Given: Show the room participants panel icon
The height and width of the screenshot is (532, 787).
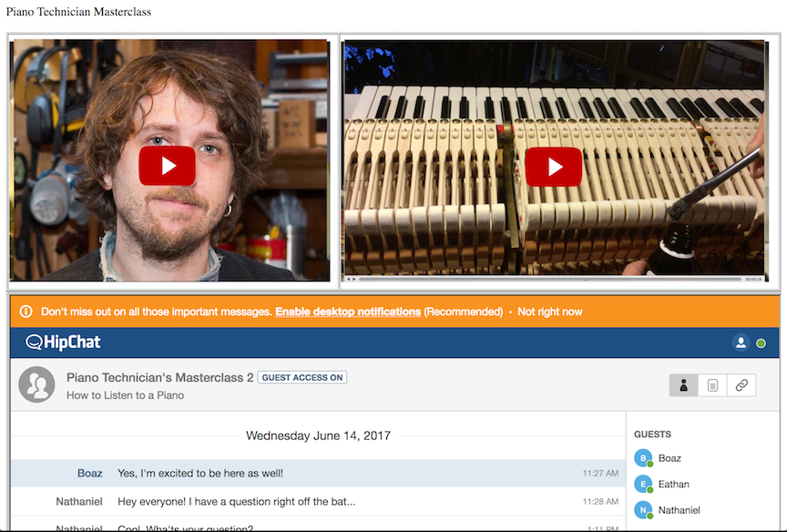Looking at the screenshot, I should (683, 385).
